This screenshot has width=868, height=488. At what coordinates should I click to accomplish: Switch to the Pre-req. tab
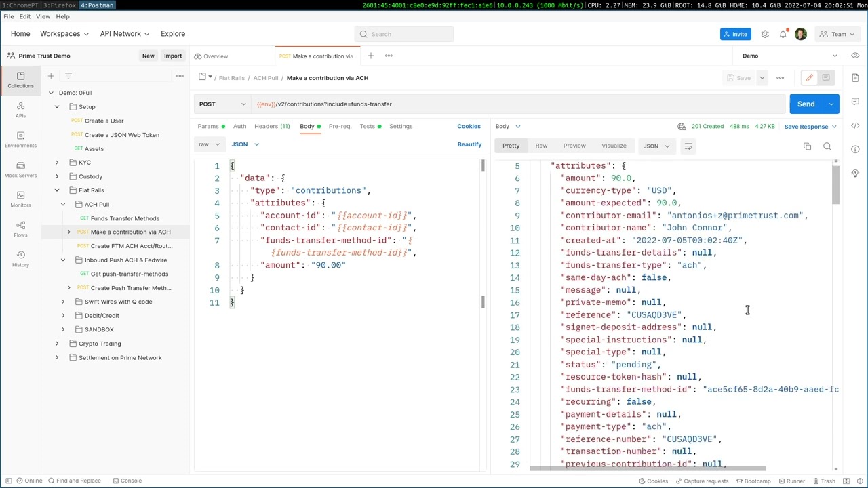[340, 127]
